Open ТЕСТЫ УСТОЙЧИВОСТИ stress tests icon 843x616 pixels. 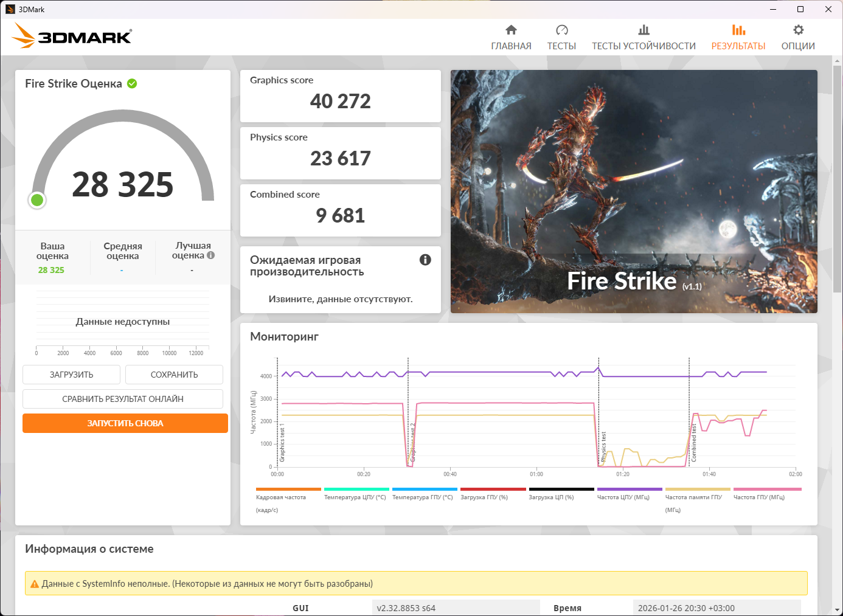click(644, 30)
